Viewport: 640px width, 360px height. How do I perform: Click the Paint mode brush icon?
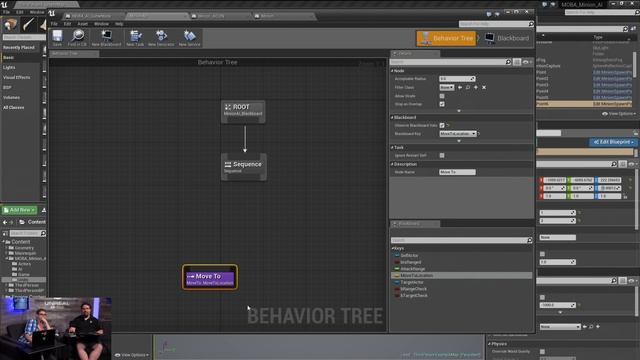28,24
